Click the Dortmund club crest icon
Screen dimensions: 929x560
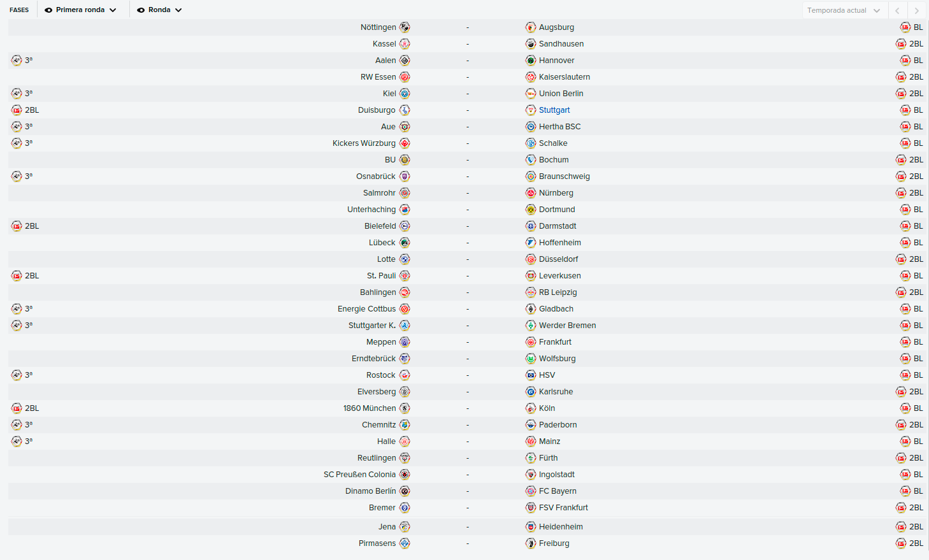[531, 210]
